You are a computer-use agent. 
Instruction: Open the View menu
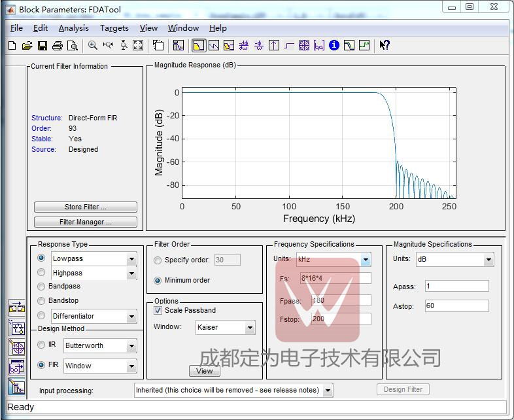(149, 28)
